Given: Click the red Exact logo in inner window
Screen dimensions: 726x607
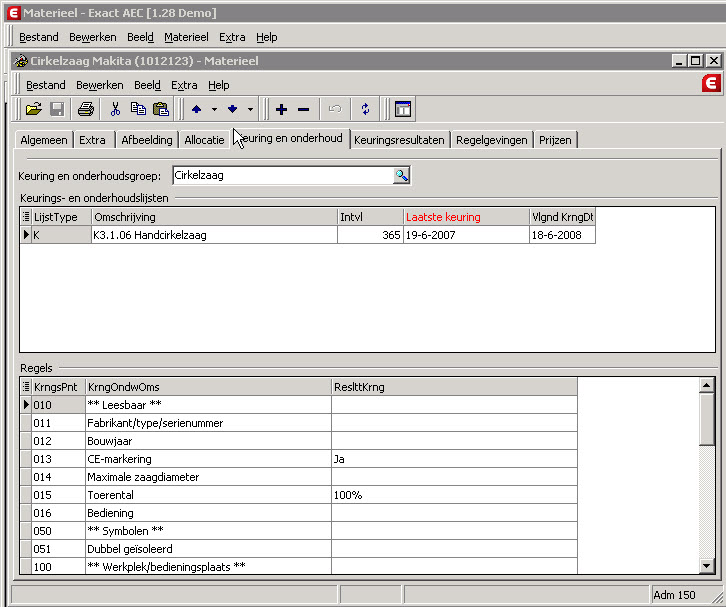Looking at the screenshot, I should click(711, 84).
